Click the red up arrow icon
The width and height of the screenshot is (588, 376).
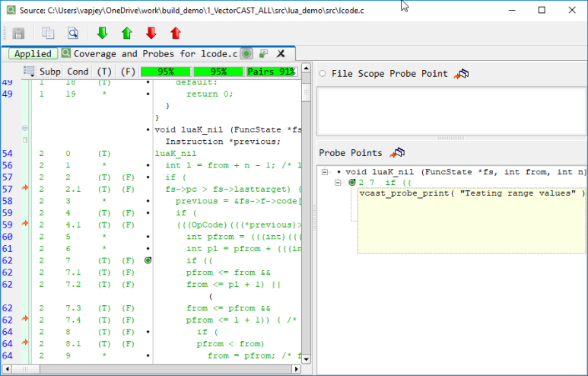(x=176, y=33)
